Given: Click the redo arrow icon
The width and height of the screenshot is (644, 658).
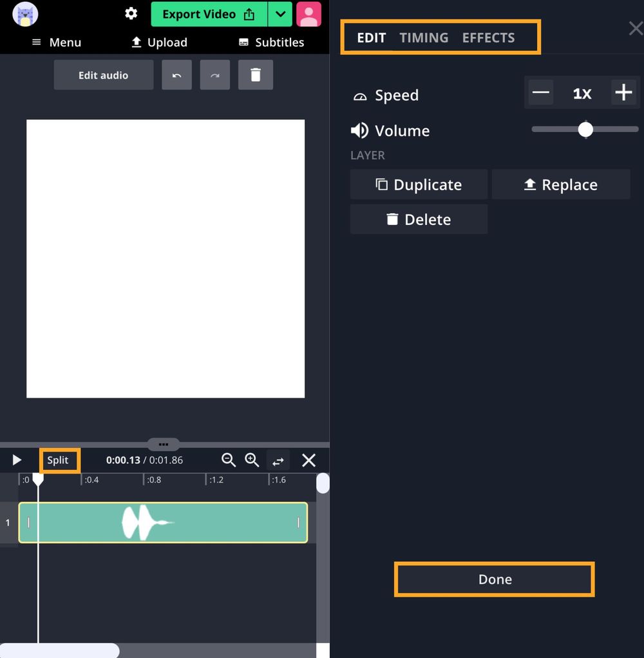Looking at the screenshot, I should point(215,75).
